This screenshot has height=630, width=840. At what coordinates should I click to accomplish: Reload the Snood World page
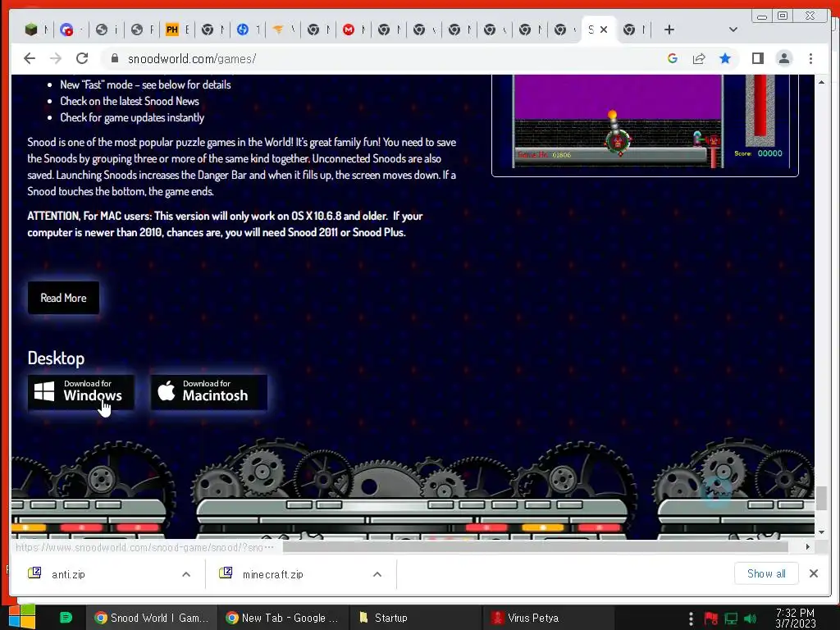[82, 58]
